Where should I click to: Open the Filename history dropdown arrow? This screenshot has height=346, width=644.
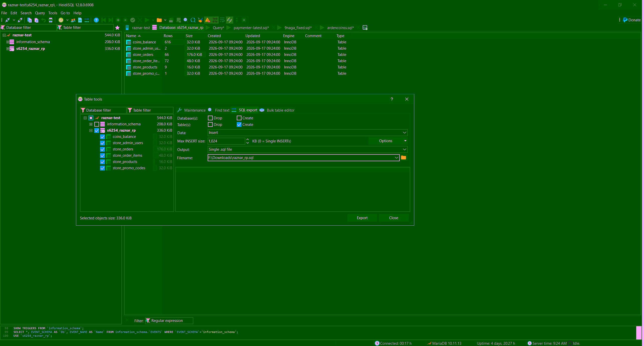coord(396,158)
